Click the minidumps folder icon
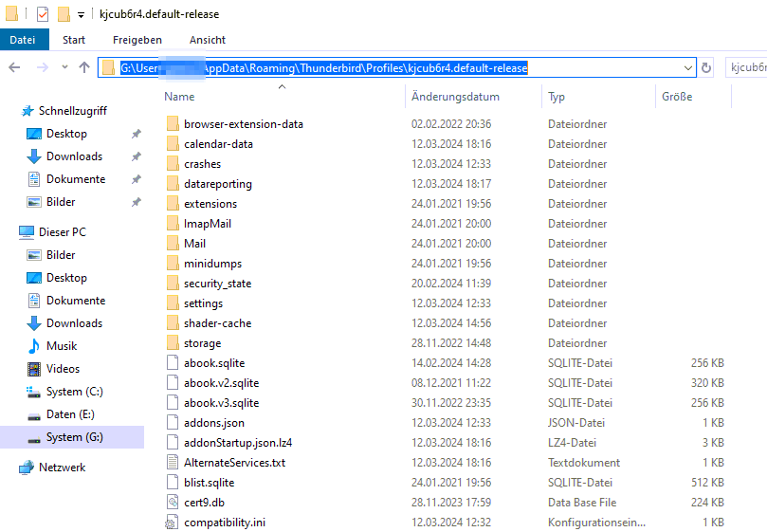 (173, 264)
